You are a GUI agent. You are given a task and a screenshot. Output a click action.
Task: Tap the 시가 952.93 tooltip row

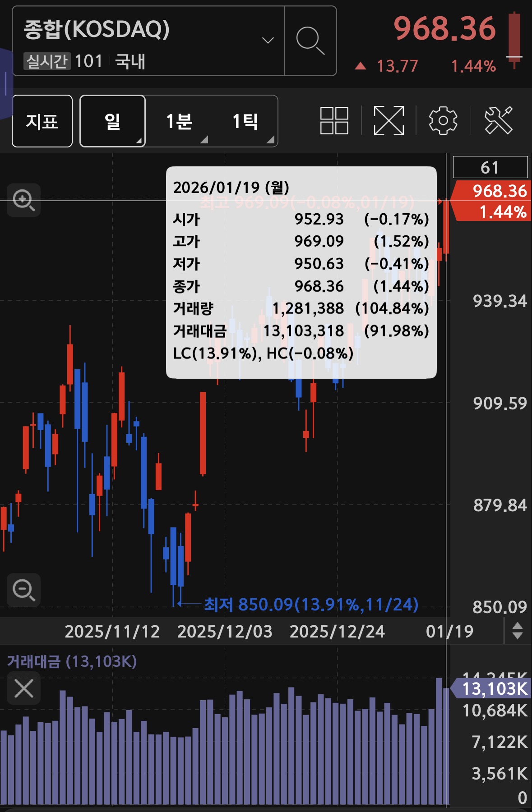301,219
